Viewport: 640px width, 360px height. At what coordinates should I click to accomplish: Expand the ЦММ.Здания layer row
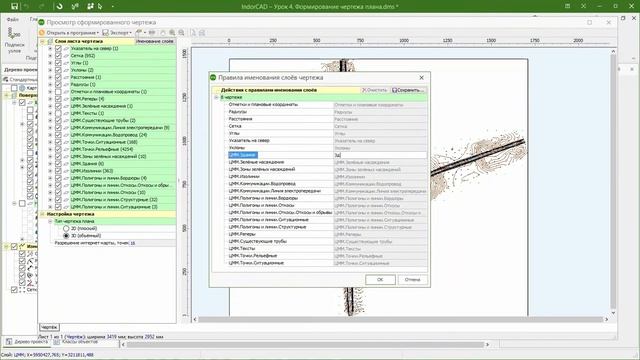[x=50, y=164]
